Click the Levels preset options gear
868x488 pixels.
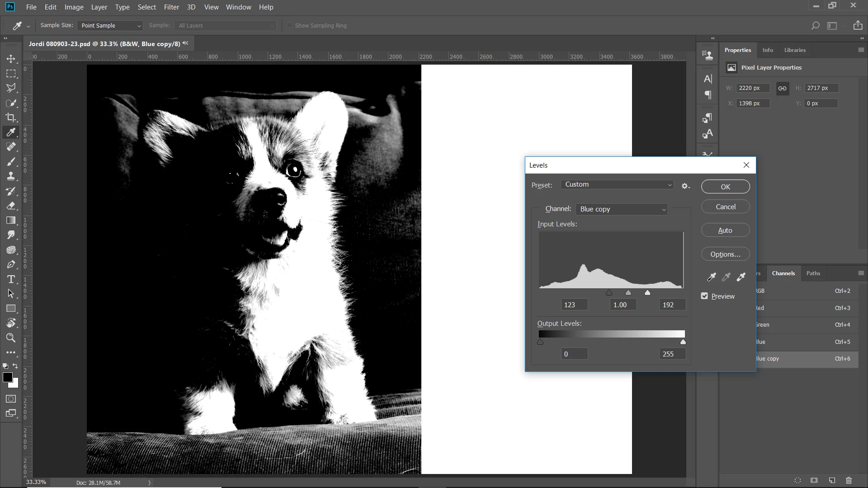(685, 186)
